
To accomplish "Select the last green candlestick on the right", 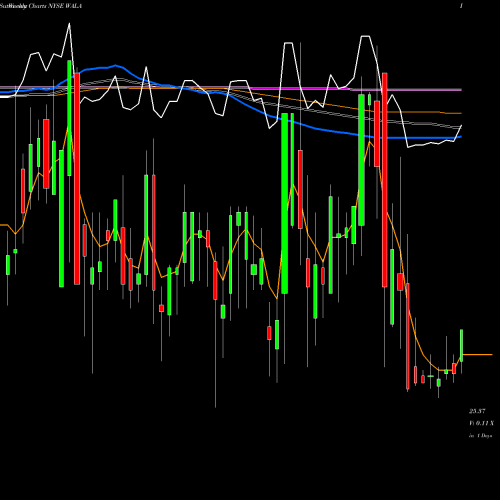I will click(x=462, y=345).
